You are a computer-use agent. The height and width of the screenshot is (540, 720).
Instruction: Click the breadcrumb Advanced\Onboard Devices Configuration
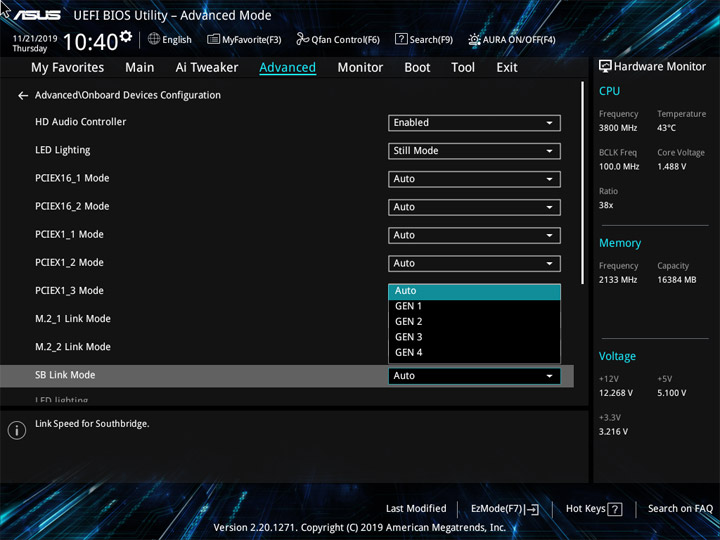[x=128, y=95]
